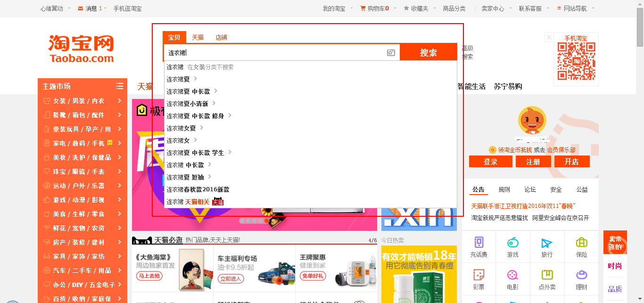Open the shopping cart icon in top bar
The image size is (644, 303).
(363, 8)
